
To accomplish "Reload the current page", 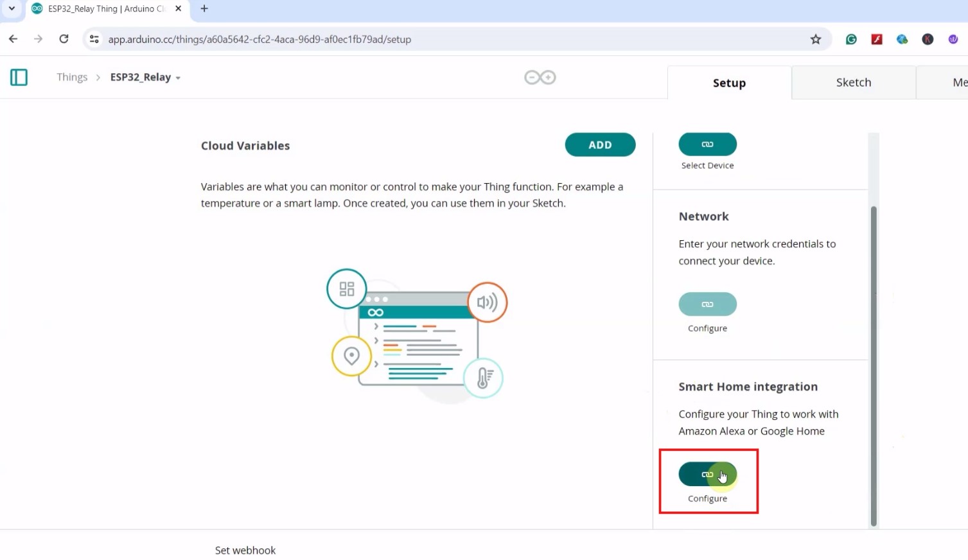I will coord(64,39).
